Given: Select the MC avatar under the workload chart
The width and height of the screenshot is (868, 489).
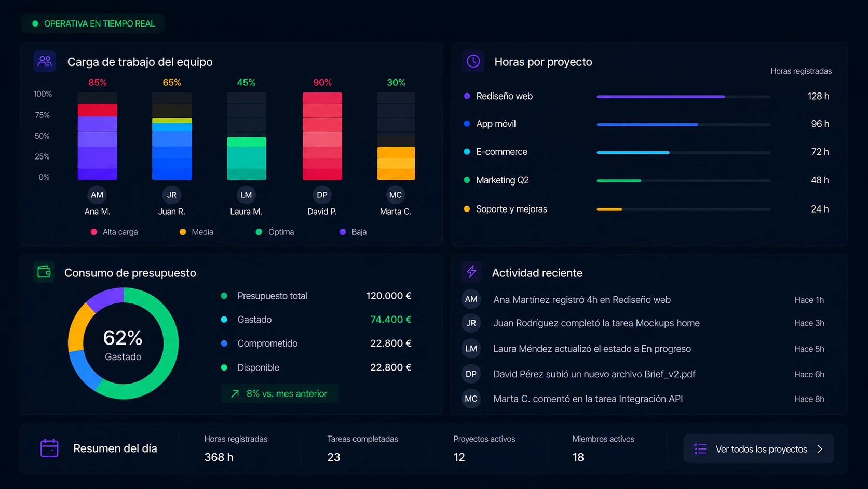Looking at the screenshot, I should click(x=396, y=195).
